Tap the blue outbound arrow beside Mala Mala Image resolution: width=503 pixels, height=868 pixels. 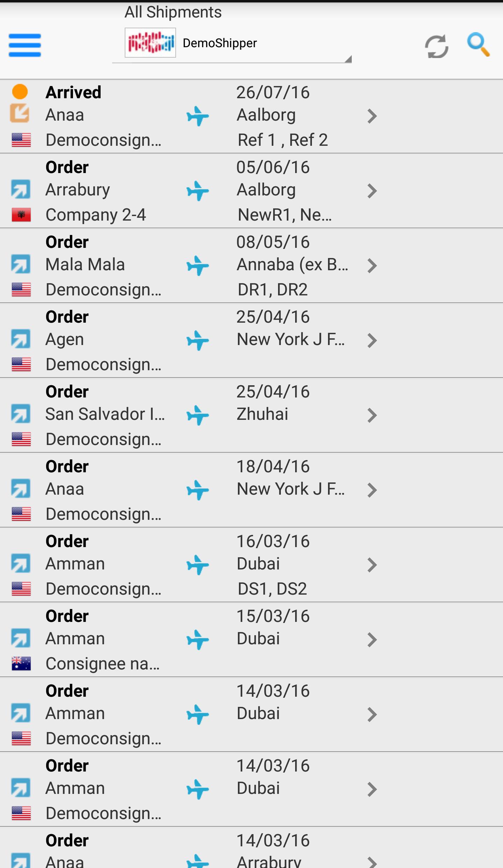[x=21, y=264]
